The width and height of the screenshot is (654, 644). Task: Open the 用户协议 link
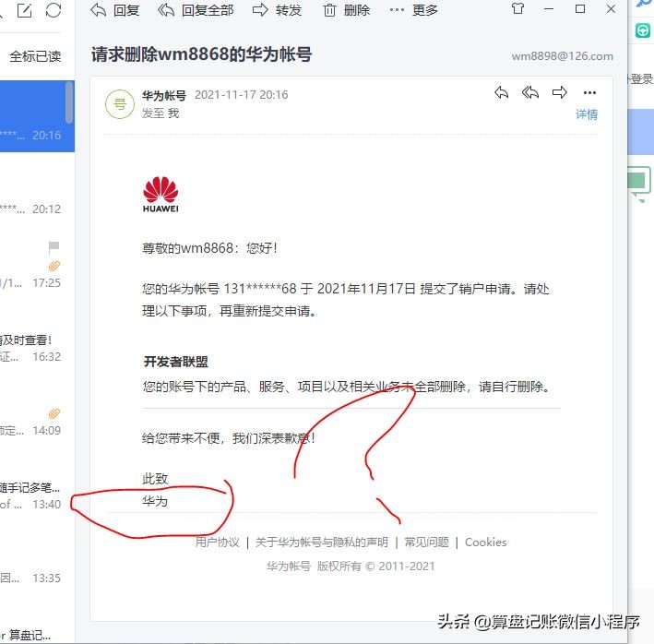pos(218,543)
